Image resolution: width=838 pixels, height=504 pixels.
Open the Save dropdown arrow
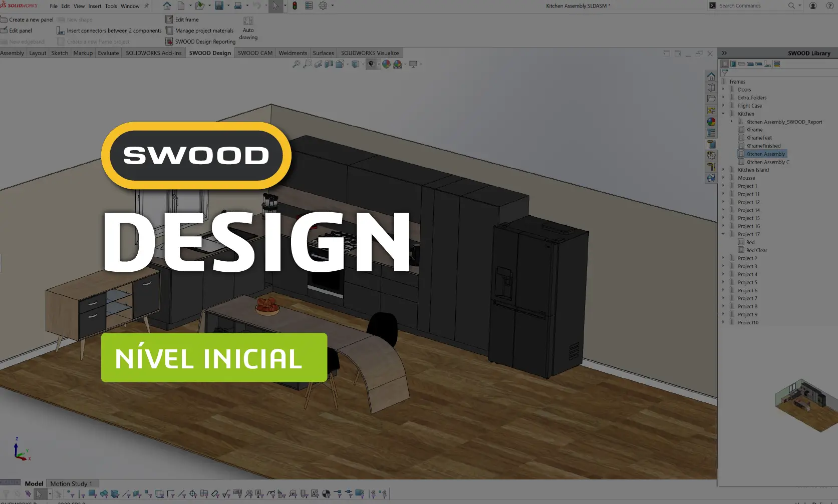click(x=228, y=6)
